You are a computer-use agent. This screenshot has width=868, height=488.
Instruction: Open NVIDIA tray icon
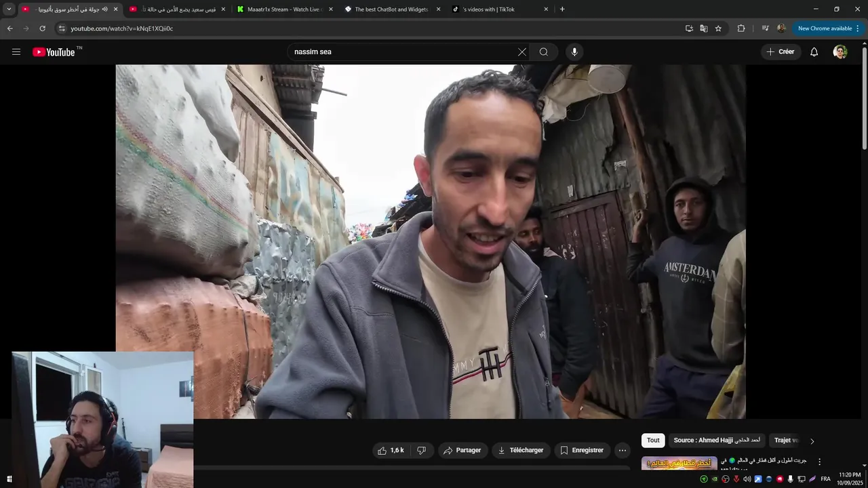[x=714, y=479]
